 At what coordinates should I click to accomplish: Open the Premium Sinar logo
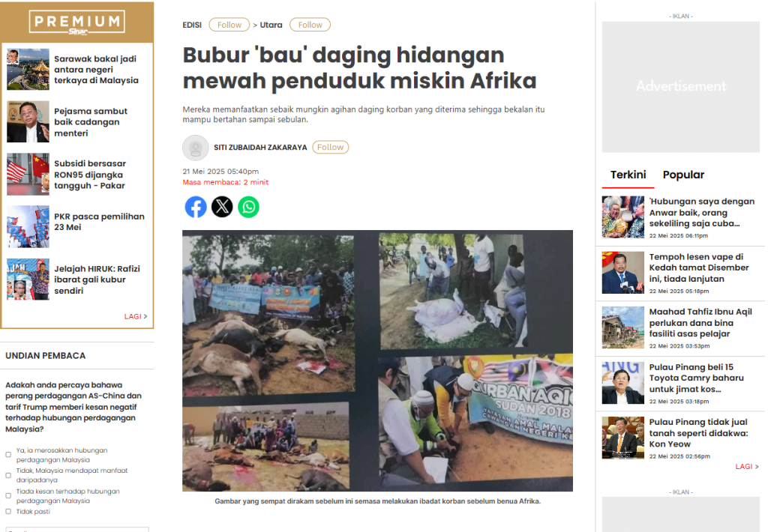77,23
